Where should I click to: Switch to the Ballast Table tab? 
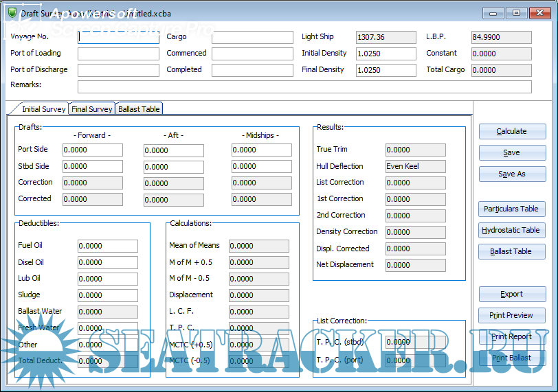tap(139, 109)
